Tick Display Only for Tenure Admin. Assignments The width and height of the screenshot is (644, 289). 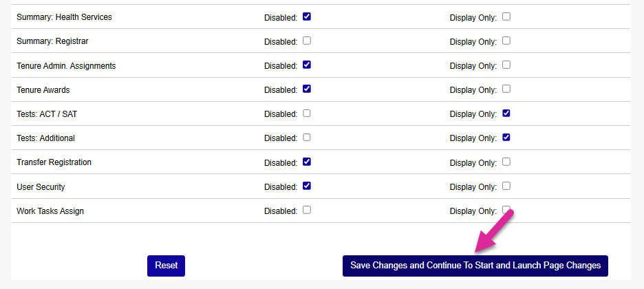click(506, 65)
